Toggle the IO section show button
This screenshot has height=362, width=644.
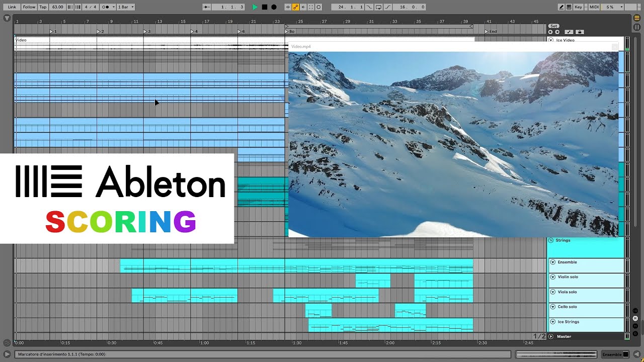coord(636,311)
